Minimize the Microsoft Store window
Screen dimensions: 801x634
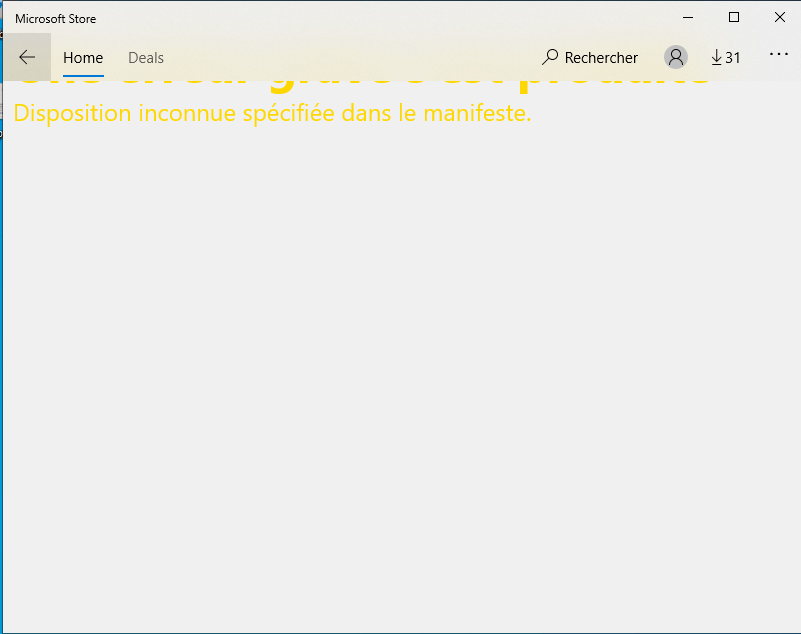point(688,17)
